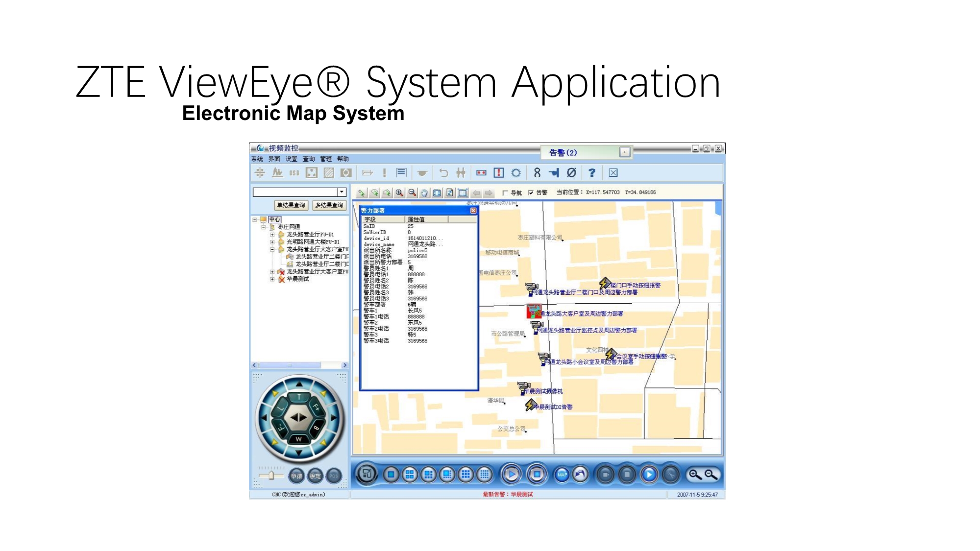Expand the 龙头路营业厅PU-D1 node

tap(272, 234)
